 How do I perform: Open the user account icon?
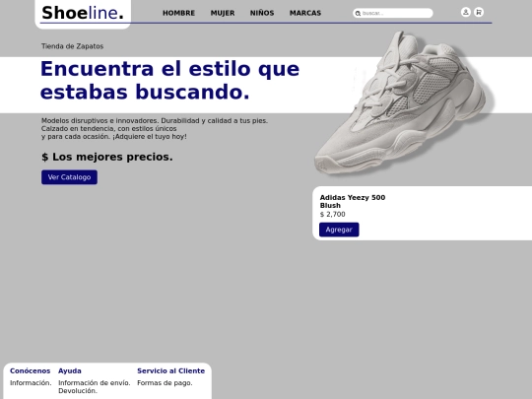(x=465, y=12)
